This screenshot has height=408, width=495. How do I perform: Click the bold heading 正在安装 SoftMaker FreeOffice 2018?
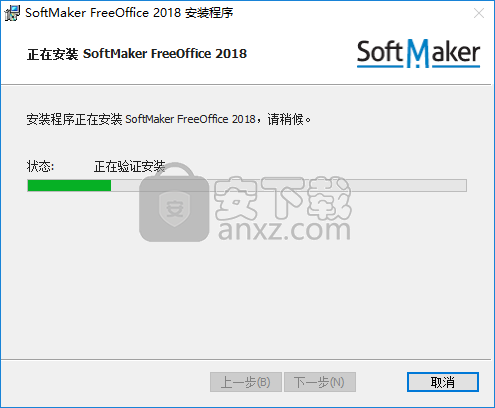pyautogui.click(x=137, y=54)
